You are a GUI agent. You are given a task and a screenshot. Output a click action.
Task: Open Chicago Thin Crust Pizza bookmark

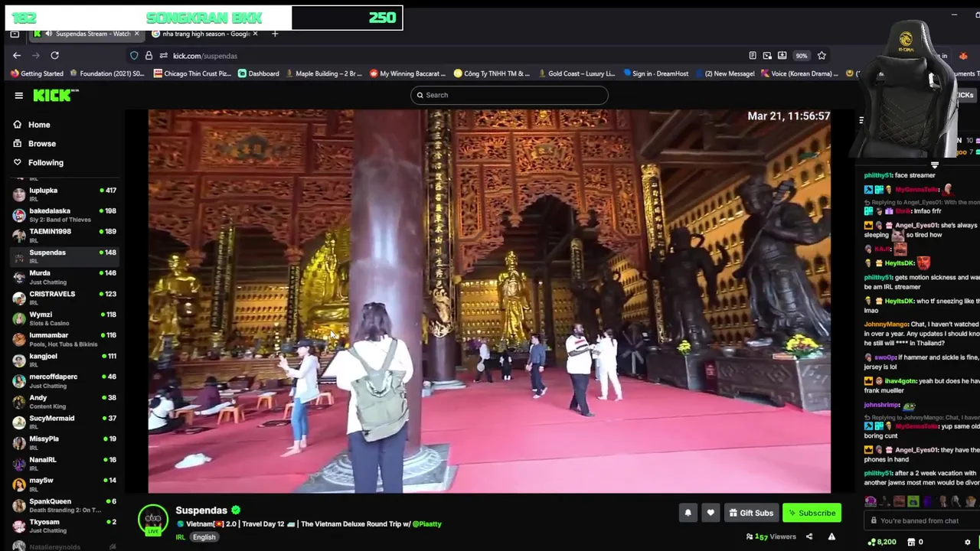point(192,73)
